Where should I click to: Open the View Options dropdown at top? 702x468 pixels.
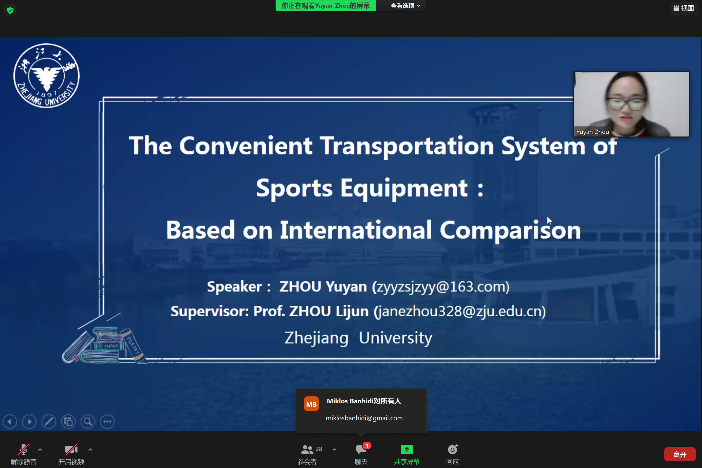tap(405, 5)
